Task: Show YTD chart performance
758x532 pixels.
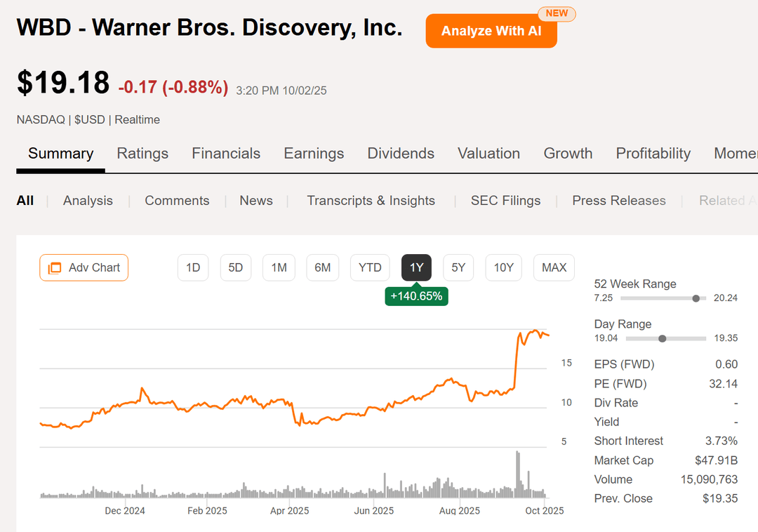Action: 370,267
